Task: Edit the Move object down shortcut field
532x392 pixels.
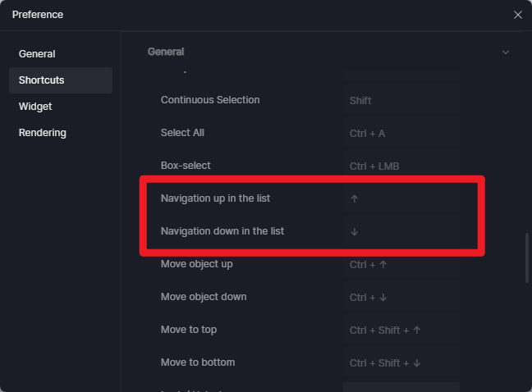Action: tap(401, 297)
